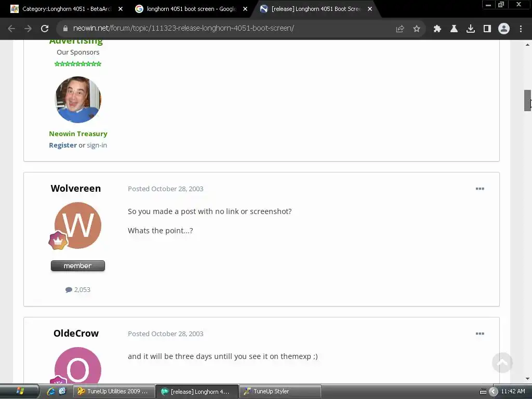Open the Extensions puzzle icon
Viewport: 532px width, 399px height.
tap(437, 29)
